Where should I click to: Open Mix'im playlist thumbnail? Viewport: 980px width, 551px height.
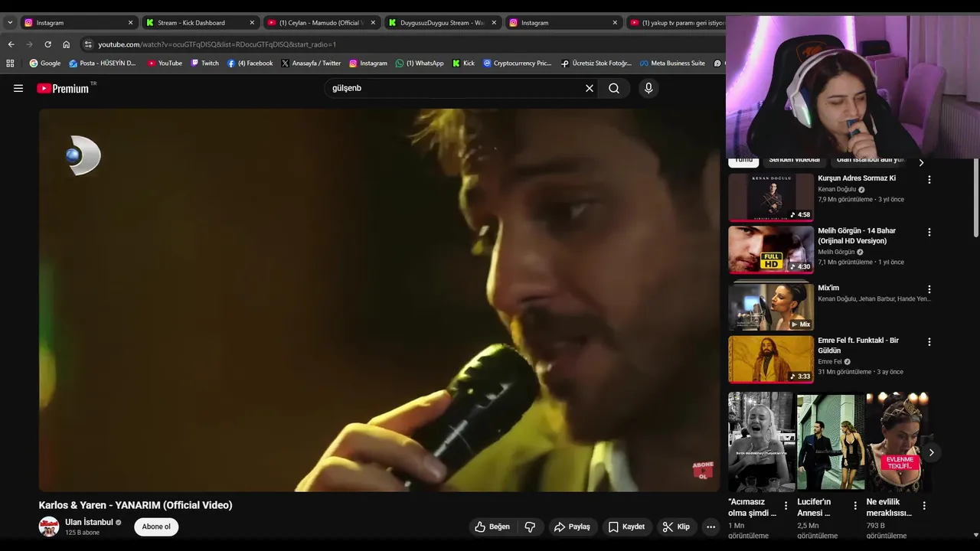click(771, 305)
